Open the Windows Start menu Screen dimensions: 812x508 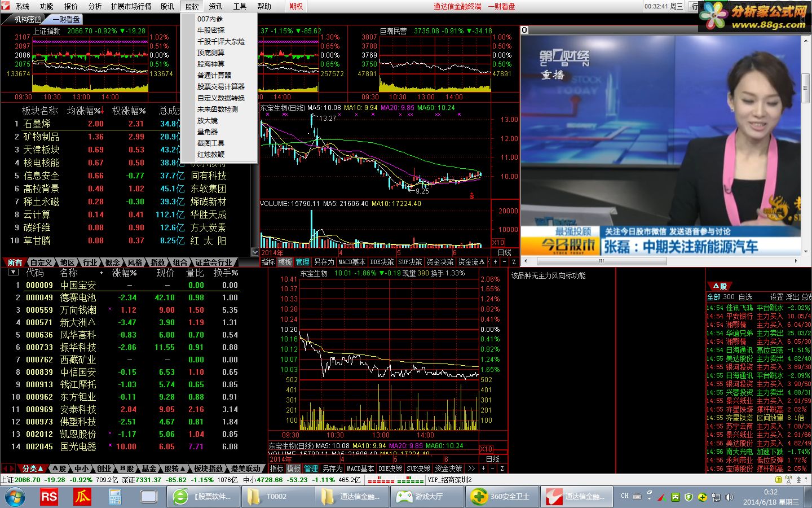click(15, 497)
